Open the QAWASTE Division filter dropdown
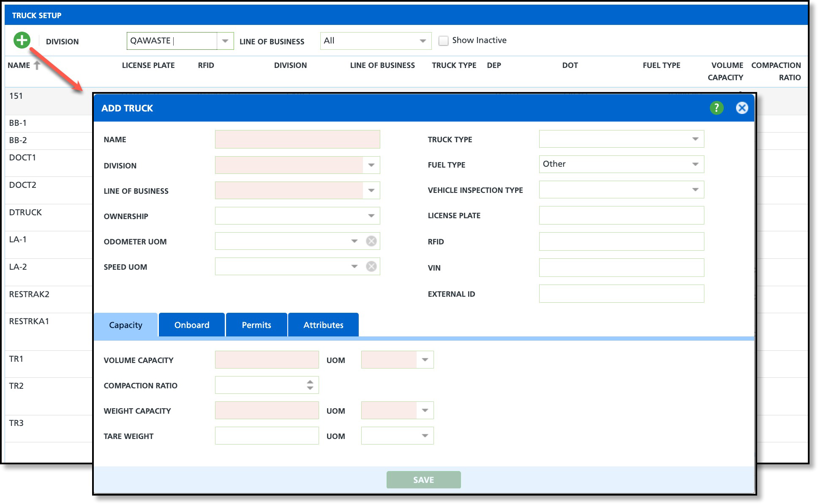 coord(225,41)
